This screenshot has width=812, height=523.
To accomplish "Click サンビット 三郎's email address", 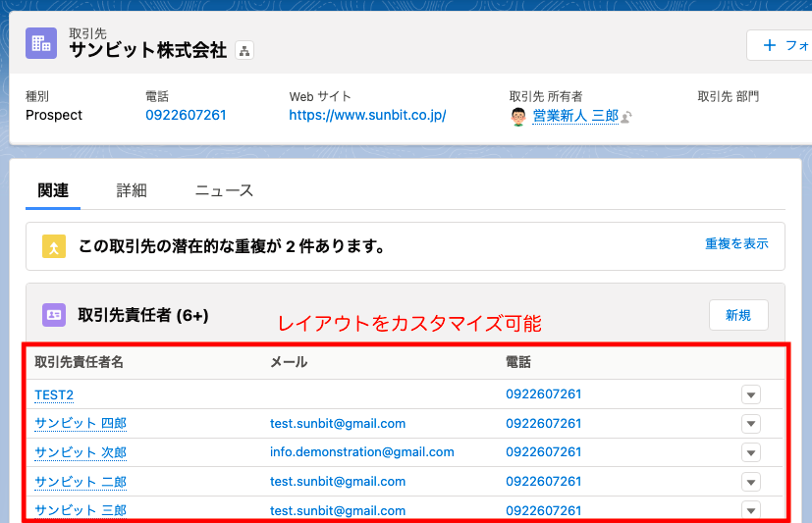I will [338, 510].
